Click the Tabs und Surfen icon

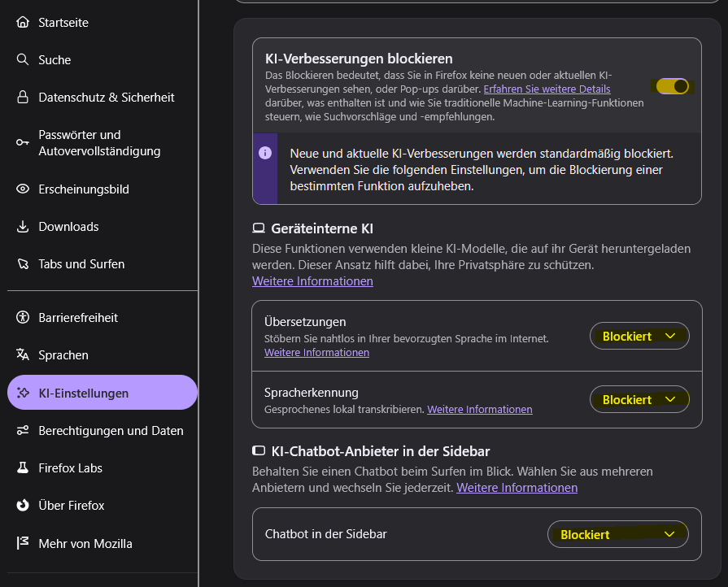click(x=23, y=263)
